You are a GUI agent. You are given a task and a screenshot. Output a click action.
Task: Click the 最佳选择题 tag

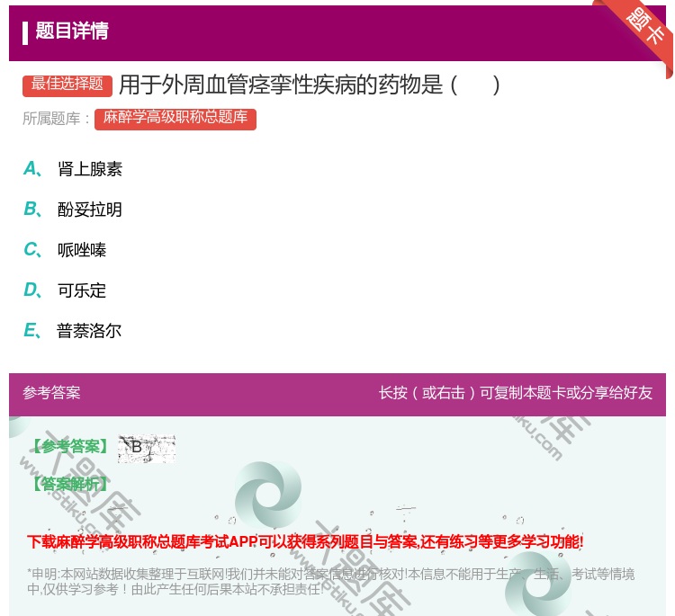[x=67, y=85]
